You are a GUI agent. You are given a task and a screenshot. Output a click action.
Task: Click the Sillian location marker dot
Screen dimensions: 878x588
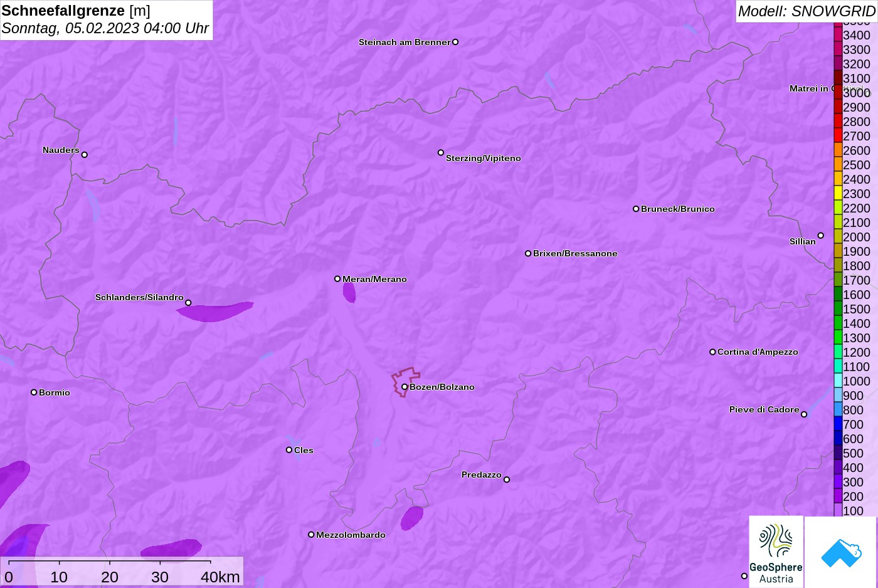820,236
